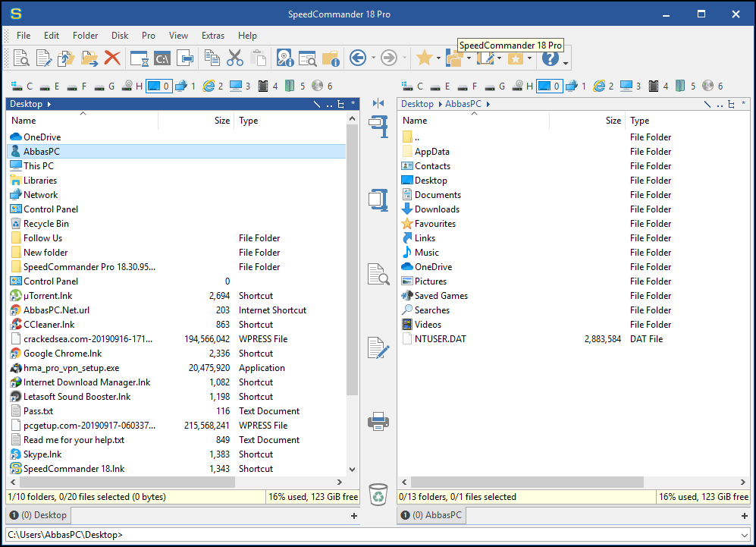Viewport: 756px width, 547px height.
Task: Click the Paste clipboard icon
Action: pos(259,58)
